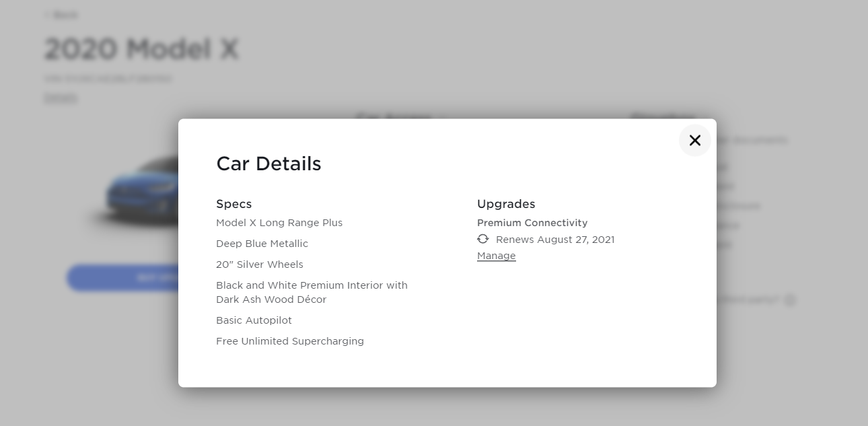
Task: Close the Car Details dialog
Action: coord(694,140)
